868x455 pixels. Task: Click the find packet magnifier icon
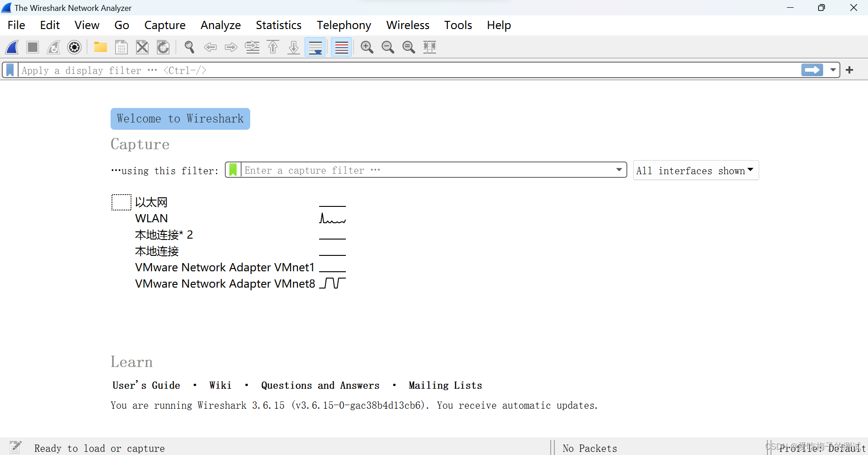point(189,47)
